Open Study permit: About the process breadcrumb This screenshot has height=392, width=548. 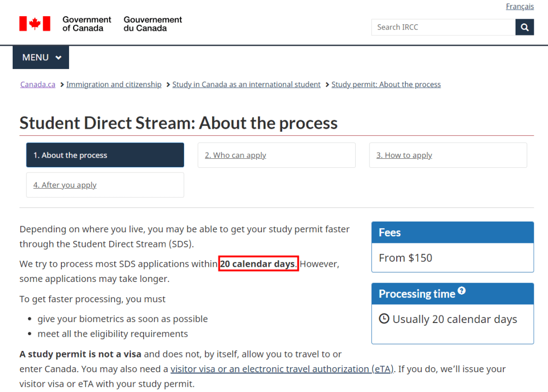(x=386, y=85)
